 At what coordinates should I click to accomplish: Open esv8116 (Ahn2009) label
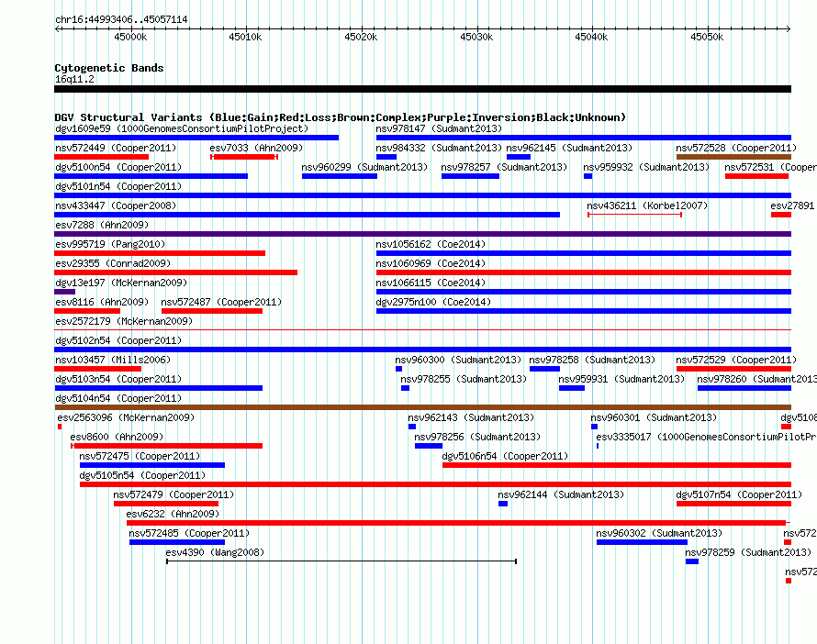point(102,302)
